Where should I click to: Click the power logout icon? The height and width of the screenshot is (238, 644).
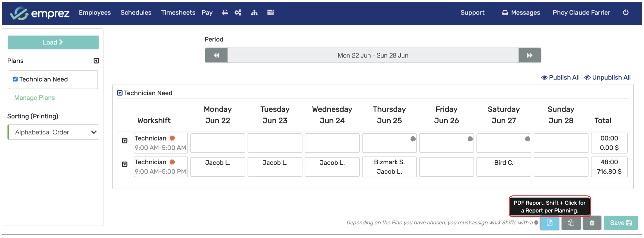click(625, 12)
